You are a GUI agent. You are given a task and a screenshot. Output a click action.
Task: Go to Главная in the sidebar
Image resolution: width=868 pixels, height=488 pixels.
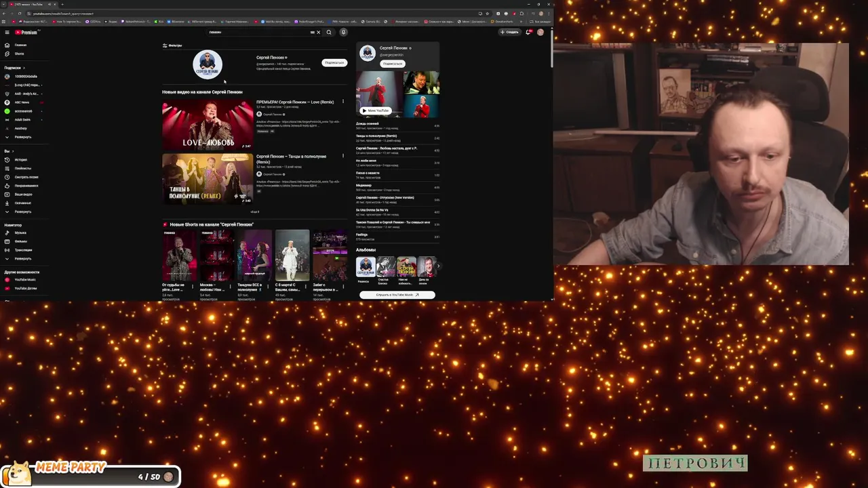pos(20,45)
